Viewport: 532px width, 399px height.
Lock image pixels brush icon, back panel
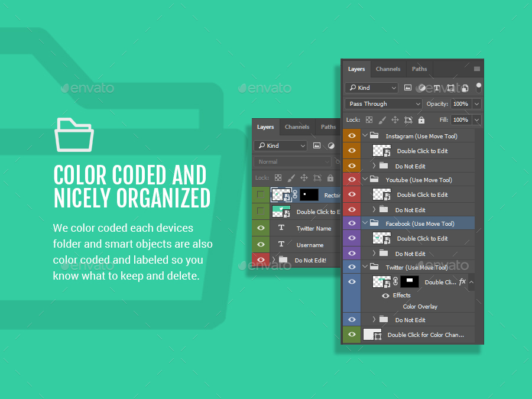coord(291,178)
